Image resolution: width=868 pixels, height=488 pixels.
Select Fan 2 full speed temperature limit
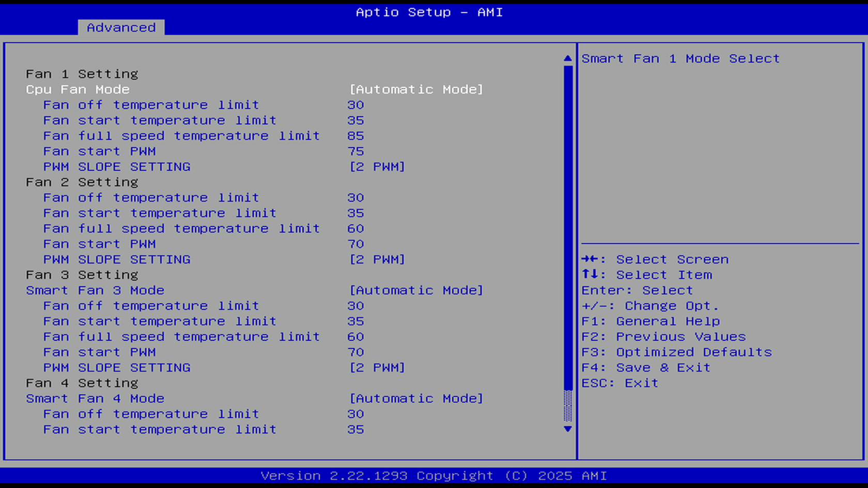tap(181, 229)
